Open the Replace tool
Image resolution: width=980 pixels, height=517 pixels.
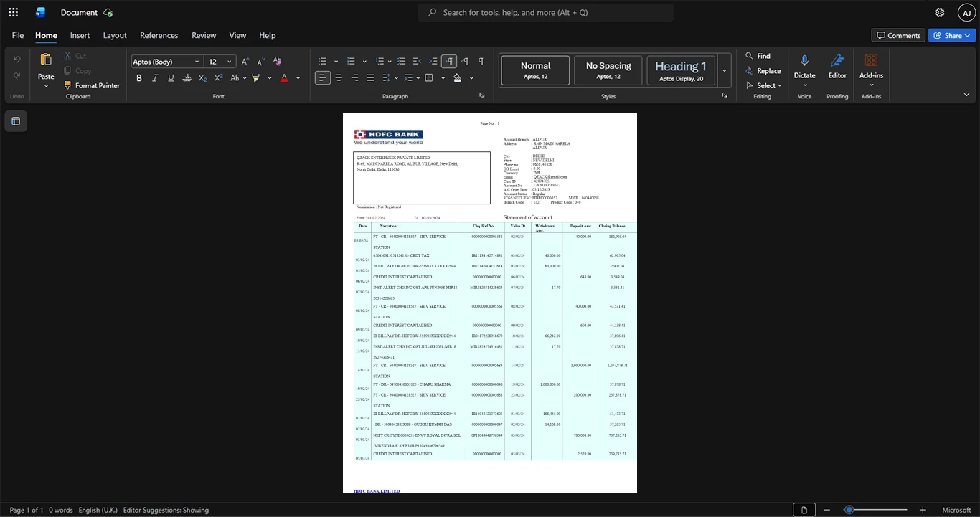763,70
